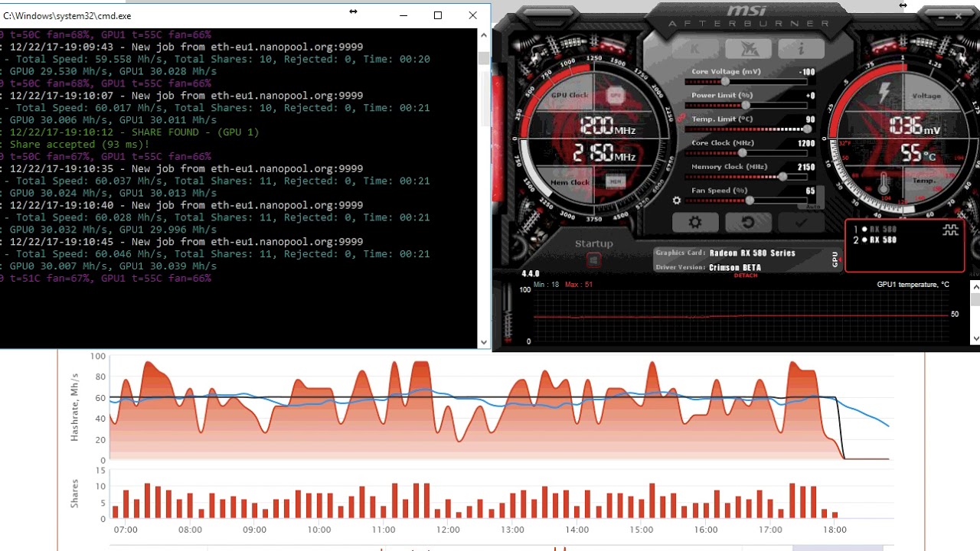Click the Fan Speed value 65

(x=810, y=191)
